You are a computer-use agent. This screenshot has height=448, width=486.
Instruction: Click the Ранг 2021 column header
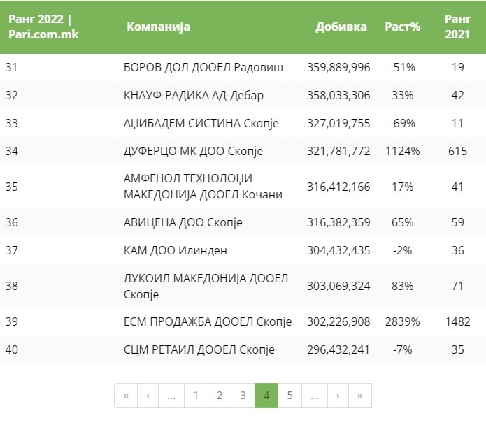(x=457, y=27)
